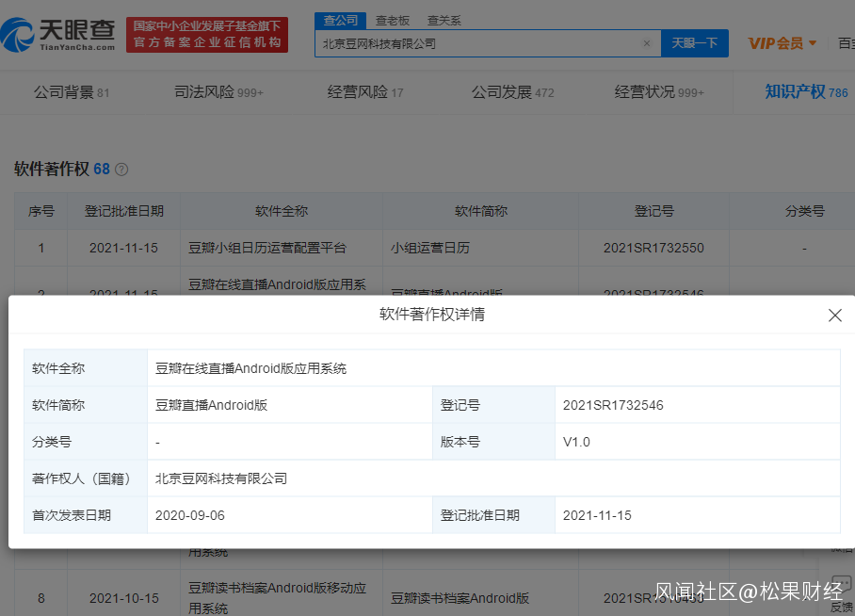Click the 软件著作权 68 section heading
The width and height of the screenshot is (855, 616).
pyautogui.click(x=62, y=170)
